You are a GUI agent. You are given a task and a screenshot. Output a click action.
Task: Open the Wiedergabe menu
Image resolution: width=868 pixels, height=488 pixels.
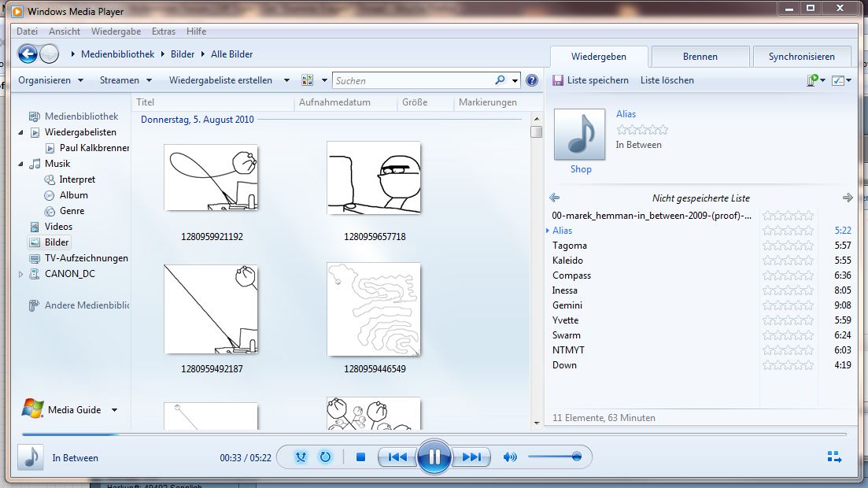click(x=116, y=31)
